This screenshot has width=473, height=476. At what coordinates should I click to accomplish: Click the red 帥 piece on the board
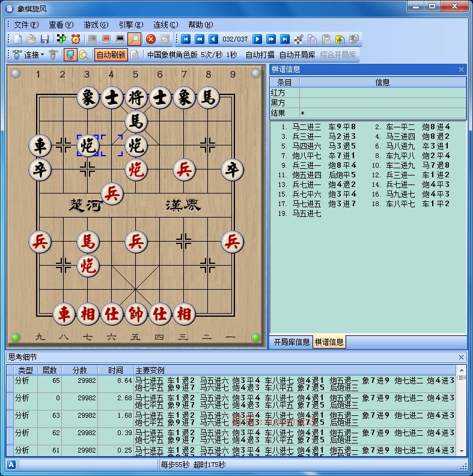click(136, 314)
